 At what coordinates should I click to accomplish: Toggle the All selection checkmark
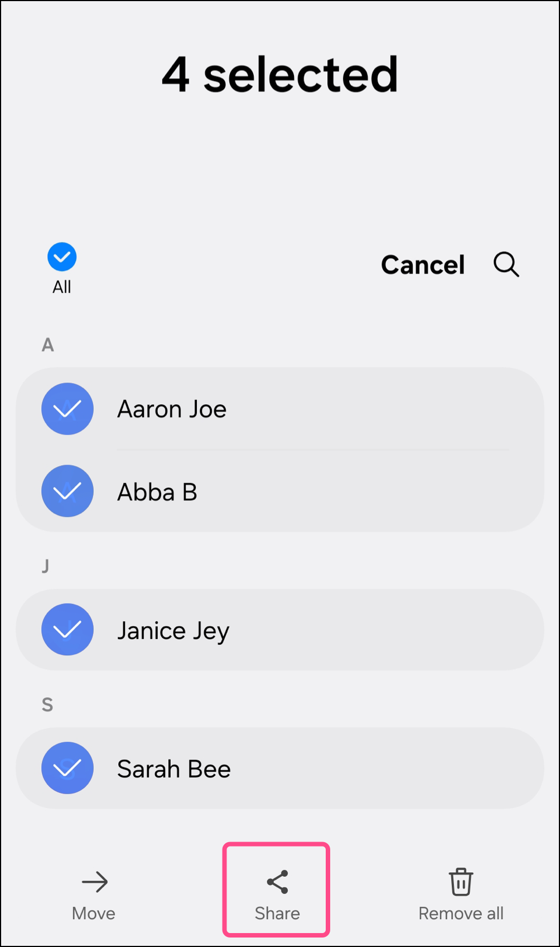tap(62, 257)
